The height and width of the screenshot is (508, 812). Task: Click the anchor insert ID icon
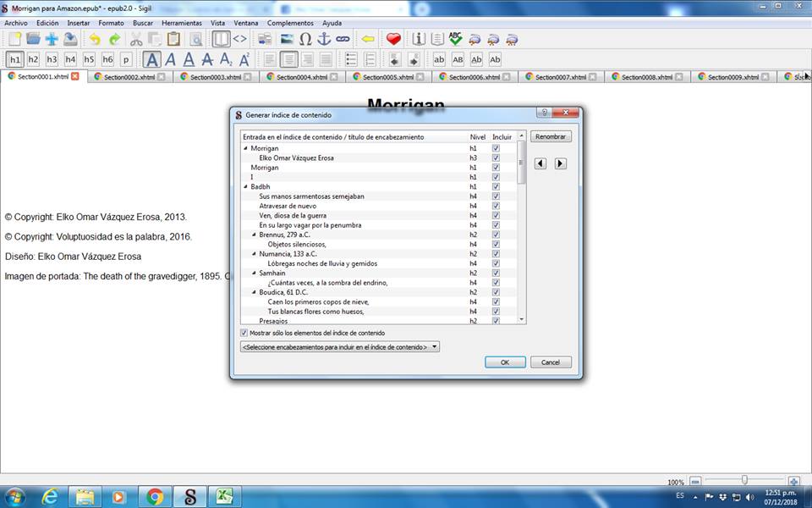324,39
